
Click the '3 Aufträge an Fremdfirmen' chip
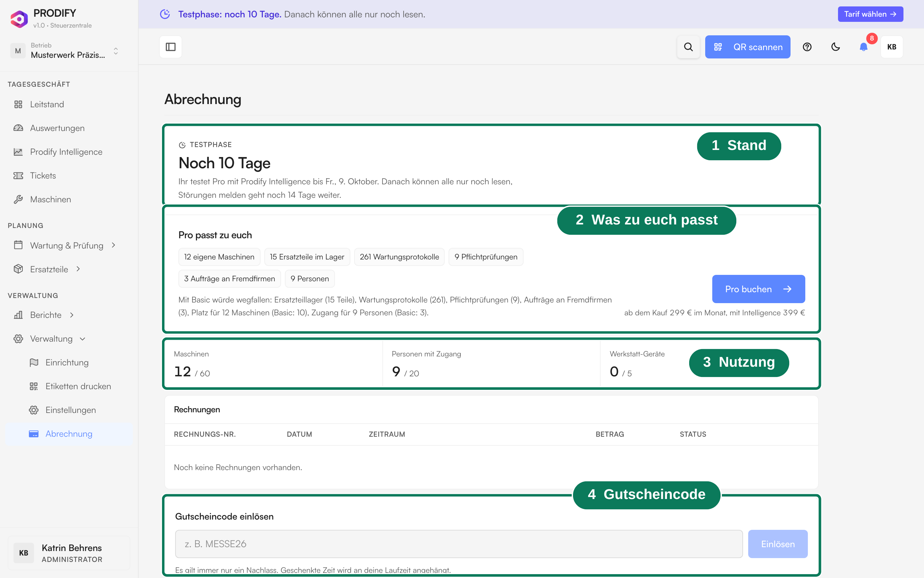(x=229, y=279)
